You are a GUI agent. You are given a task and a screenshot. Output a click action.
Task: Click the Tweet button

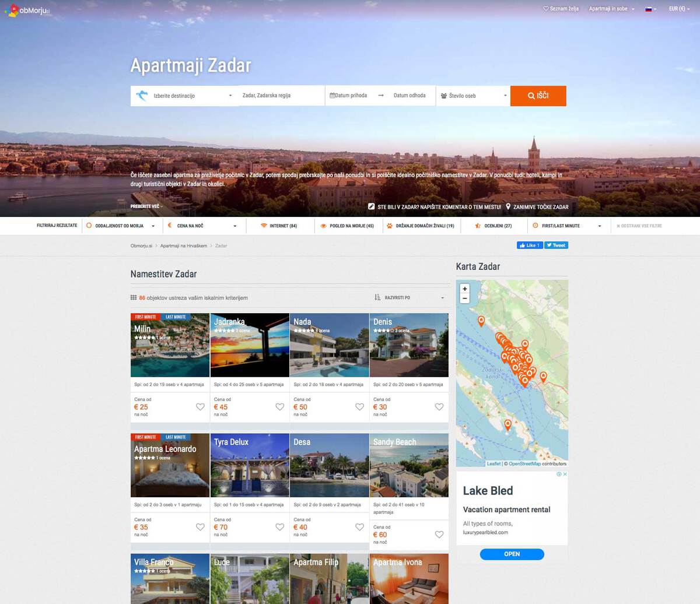[556, 245]
